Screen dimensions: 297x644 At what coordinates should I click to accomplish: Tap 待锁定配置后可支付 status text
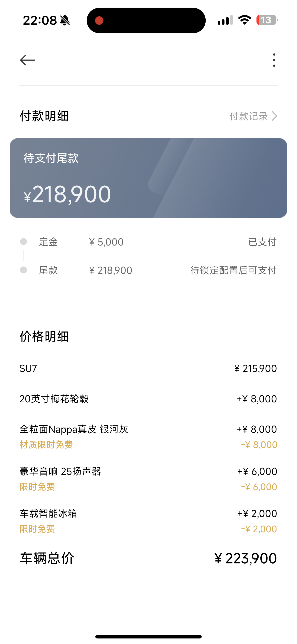point(233,270)
